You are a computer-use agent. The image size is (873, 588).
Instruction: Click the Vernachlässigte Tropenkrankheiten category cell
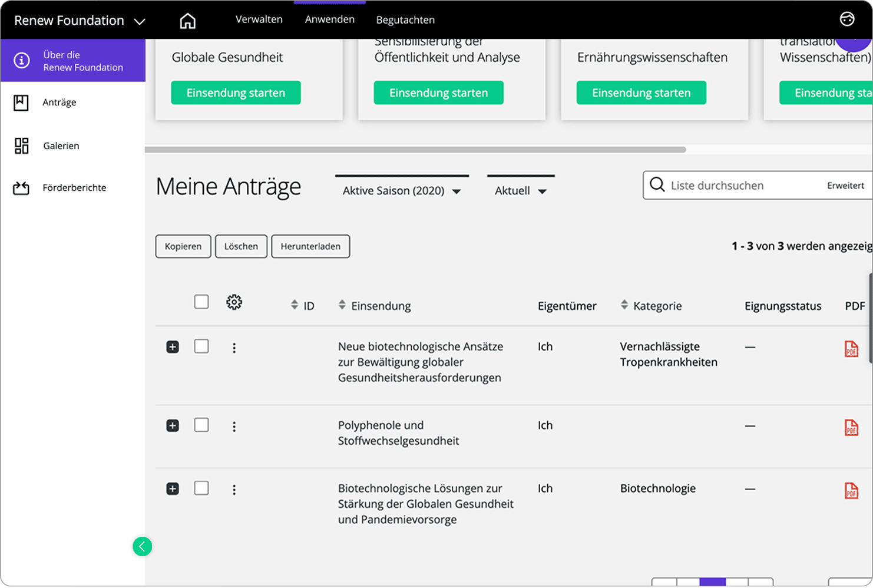pyautogui.click(x=669, y=354)
